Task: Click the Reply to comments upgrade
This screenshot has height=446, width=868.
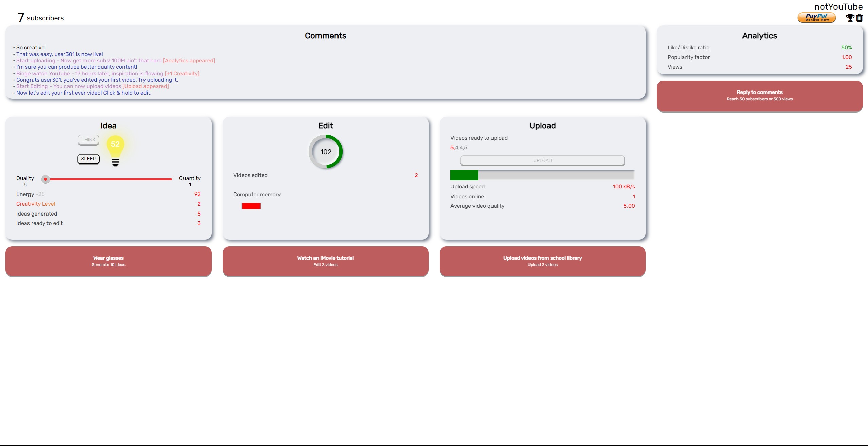Action: (x=760, y=96)
